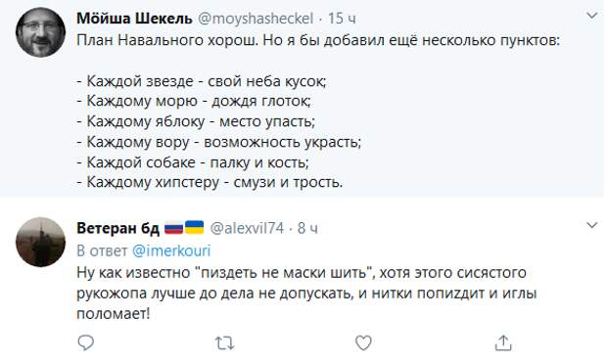Open Мойша Шекель's profile picture
The width and height of the screenshot is (607, 364).
click(x=41, y=32)
